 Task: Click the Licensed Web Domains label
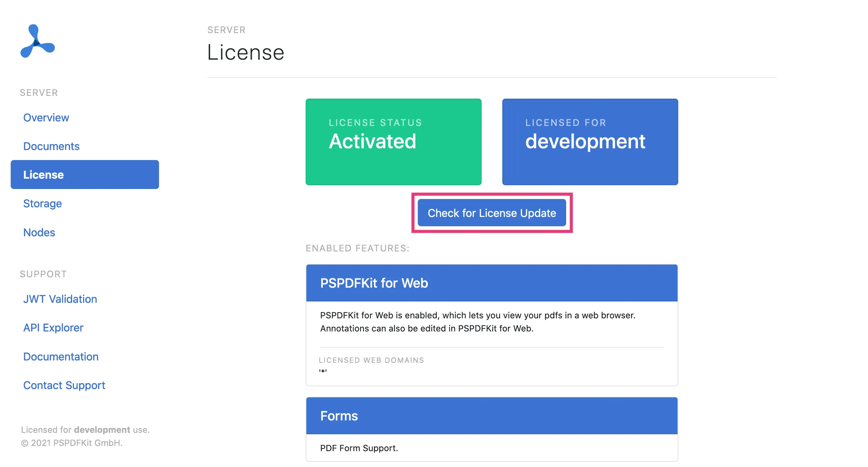371,360
